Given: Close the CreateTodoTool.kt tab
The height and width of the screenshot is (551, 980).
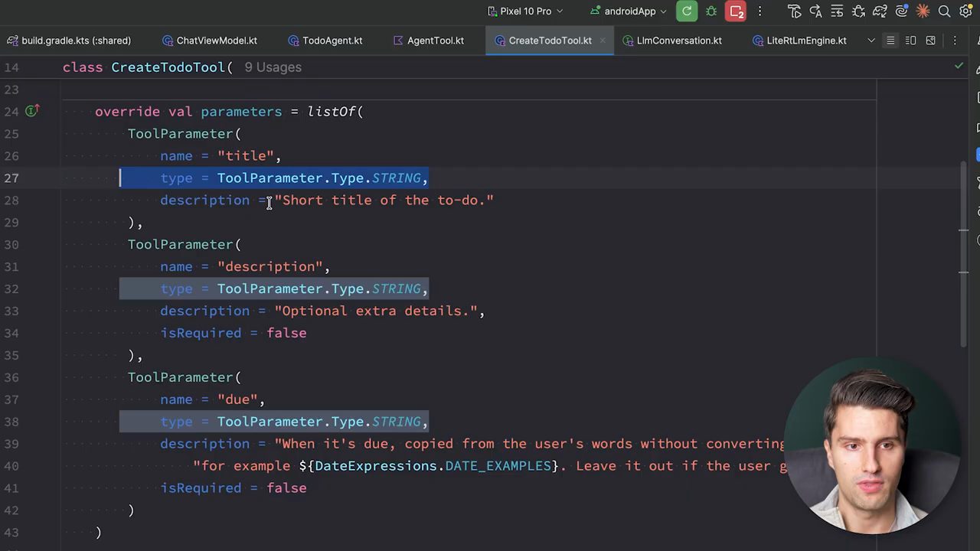Looking at the screenshot, I should pos(603,41).
